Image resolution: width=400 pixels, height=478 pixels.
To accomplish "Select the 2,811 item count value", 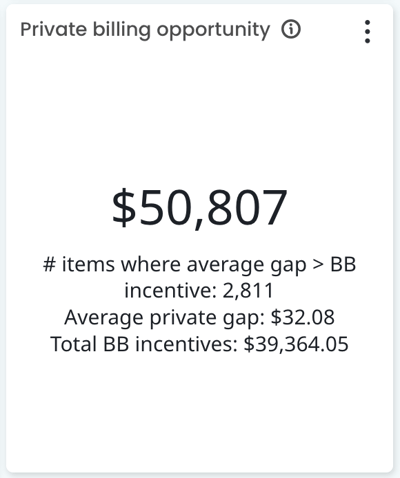I will coord(248,291).
